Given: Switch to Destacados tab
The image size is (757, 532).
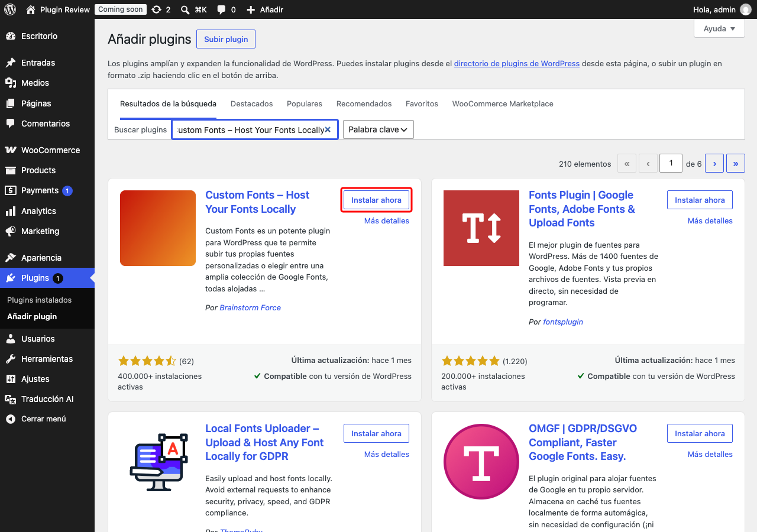Looking at the screenshot, I should (x=252, y=103).
